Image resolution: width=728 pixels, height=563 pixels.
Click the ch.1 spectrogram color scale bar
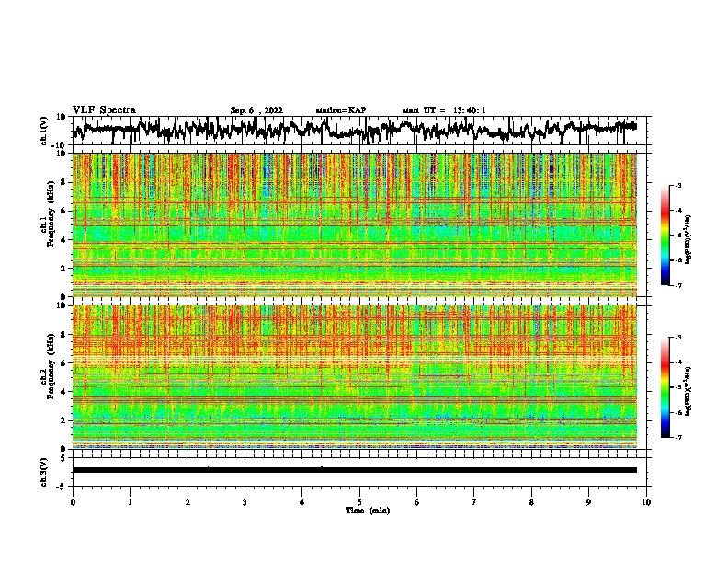coord(665,236)
